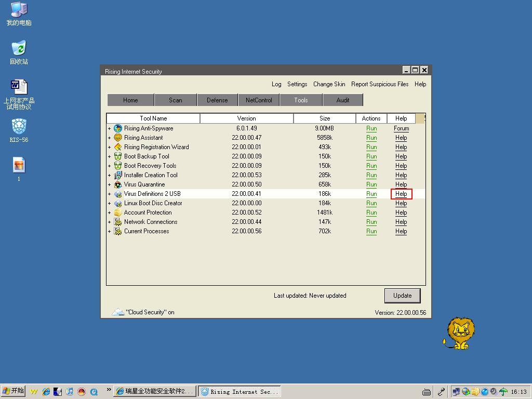
Task: Switch to the Scan tab
Action: click(x=176, y=100)
